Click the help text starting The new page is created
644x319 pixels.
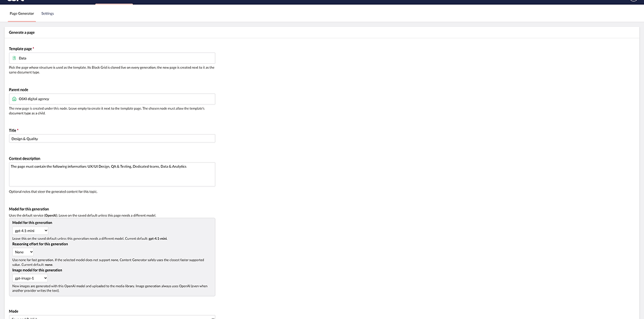pos(107,111)
